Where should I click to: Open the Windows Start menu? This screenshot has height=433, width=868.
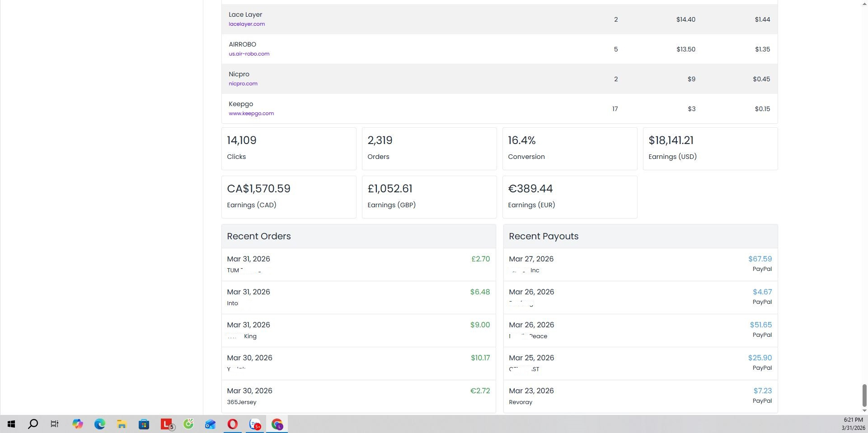[x=11, y=424]
